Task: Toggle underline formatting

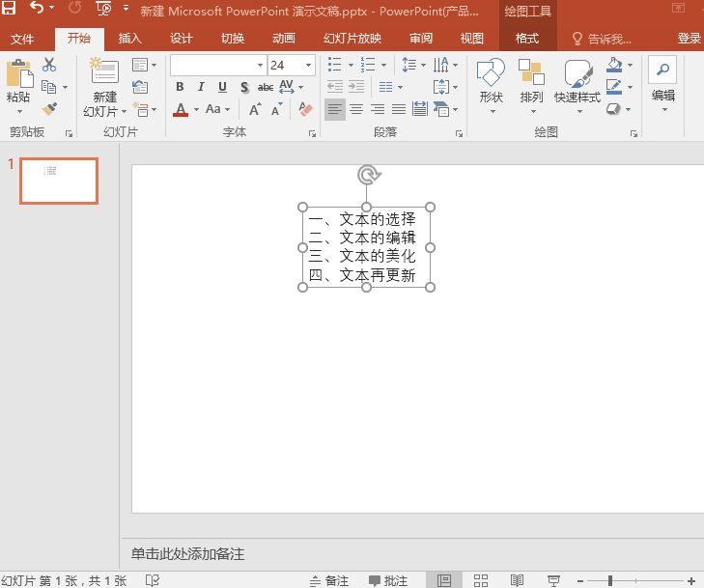Action: coord(222,87)
